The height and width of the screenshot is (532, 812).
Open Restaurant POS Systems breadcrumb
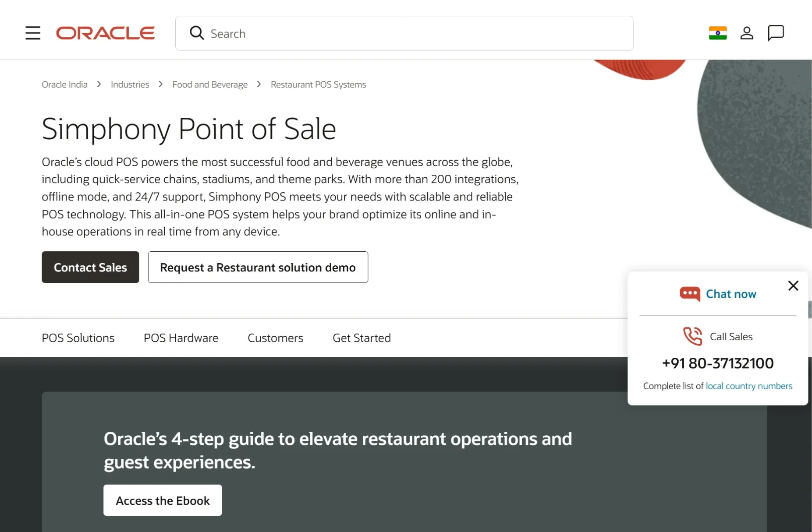pos(319,85)
